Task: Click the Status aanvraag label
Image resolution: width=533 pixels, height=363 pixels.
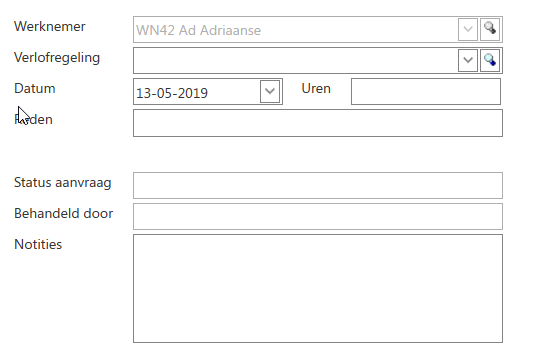Action: pyautogui.click(x=63, y=183)
